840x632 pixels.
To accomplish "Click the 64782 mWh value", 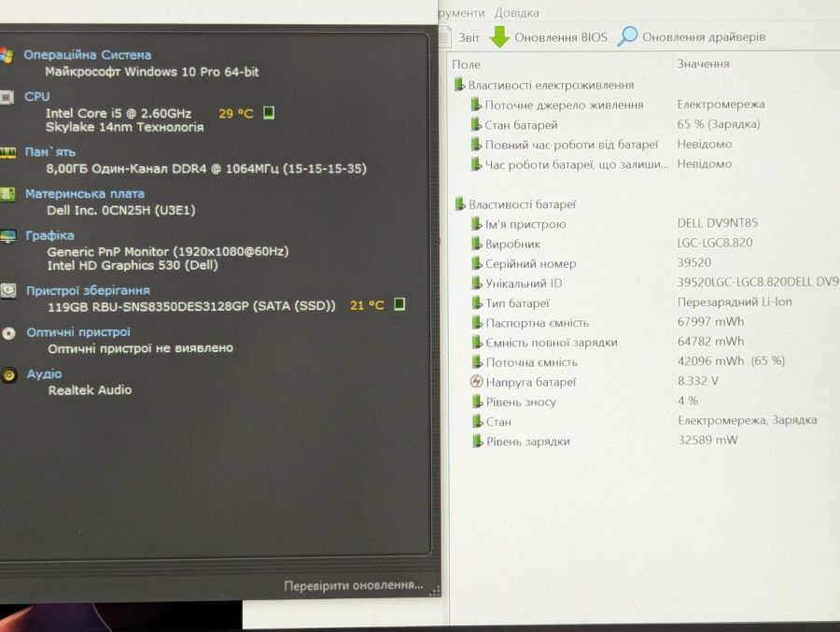I will 710,342.
